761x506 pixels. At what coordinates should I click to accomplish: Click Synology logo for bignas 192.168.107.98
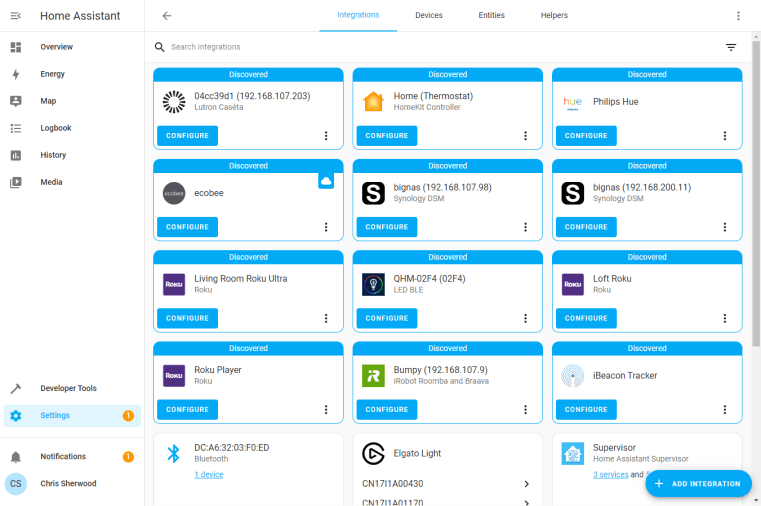pyautogui.click(x=373, y=193)
